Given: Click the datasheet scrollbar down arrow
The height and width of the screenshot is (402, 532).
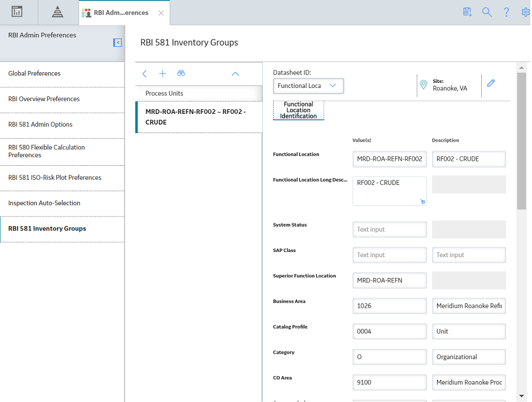Looking at the screenshot, I should 521,396.
